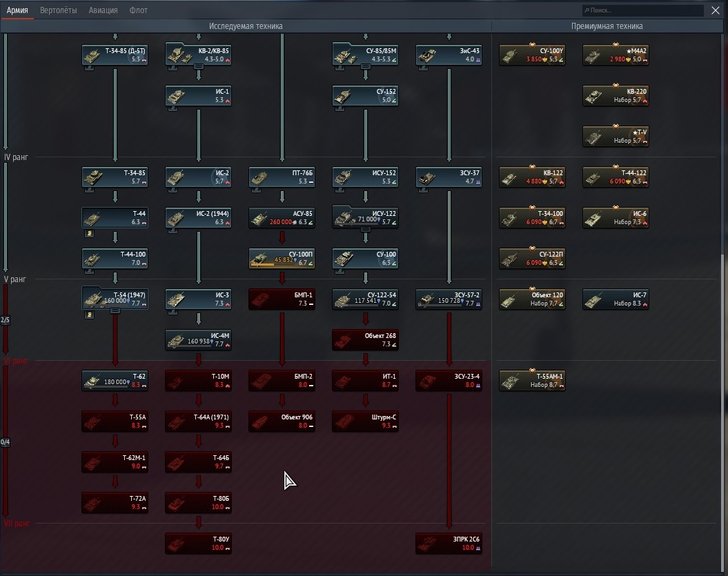Select the Штурм-С vehicle card

click(x=366, y=421)
